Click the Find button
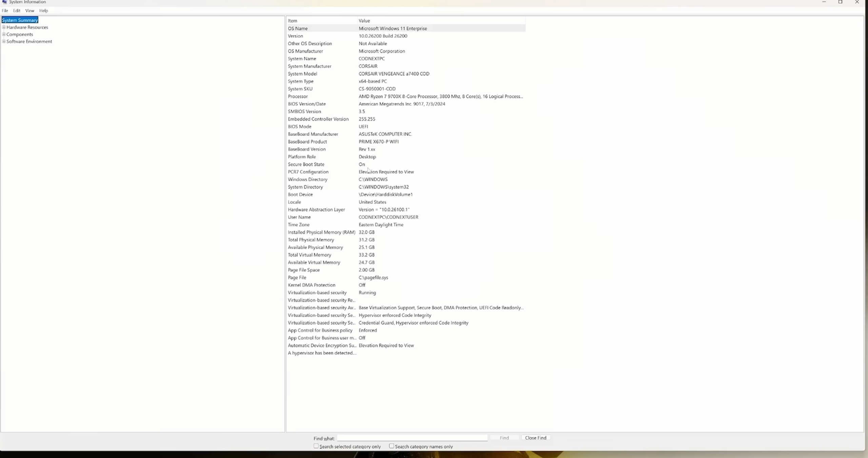 (504, 438)
